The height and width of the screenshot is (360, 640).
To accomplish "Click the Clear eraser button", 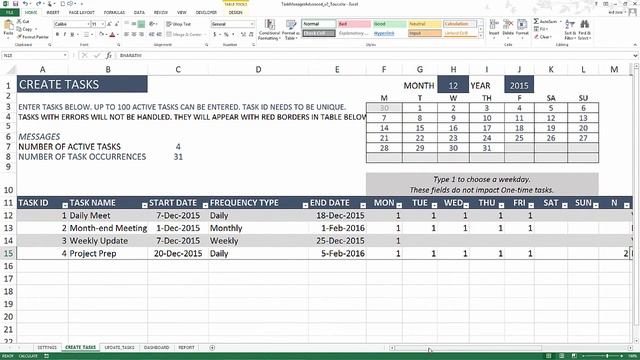I will [543, 37].
